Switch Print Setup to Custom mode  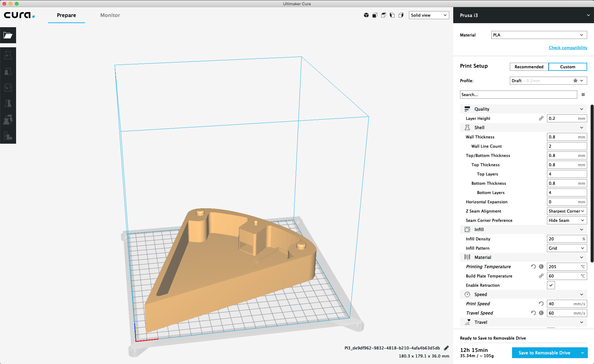[568, 67]
